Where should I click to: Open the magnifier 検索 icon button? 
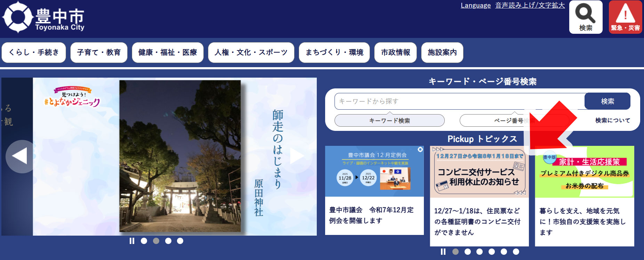tap(586, 17)
